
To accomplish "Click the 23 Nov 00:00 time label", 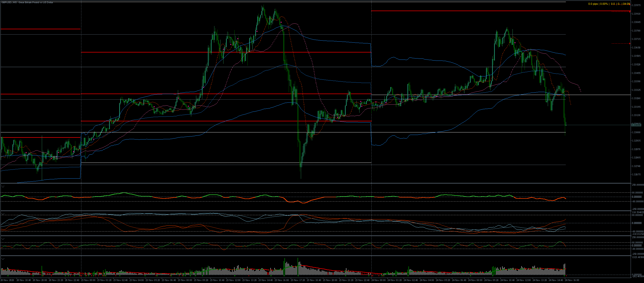I will [88, 280].
